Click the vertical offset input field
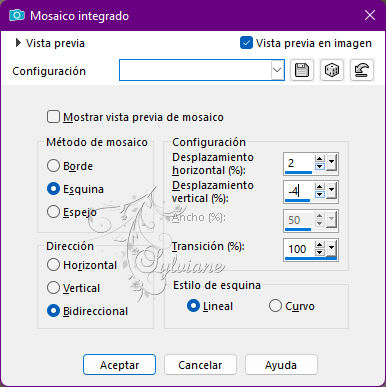Viewport: 386px width, 387px height. click(x=299, y=191)
